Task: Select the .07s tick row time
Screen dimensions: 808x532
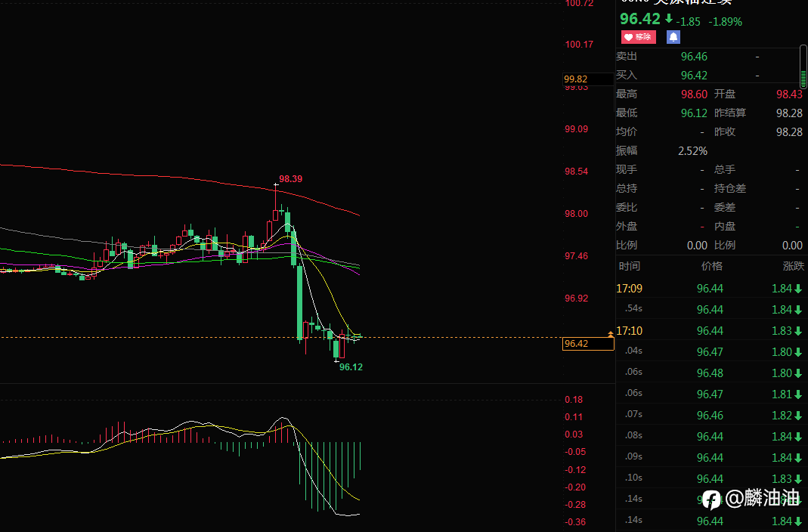Action: pos(633,414)
